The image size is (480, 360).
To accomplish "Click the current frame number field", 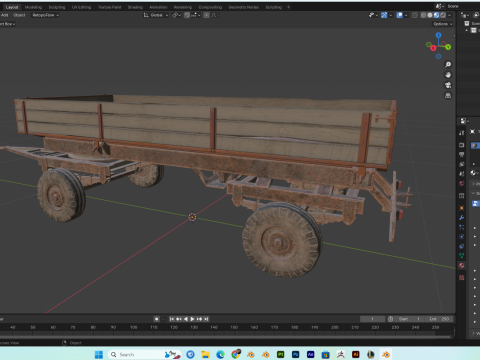I will coord(372,319).
